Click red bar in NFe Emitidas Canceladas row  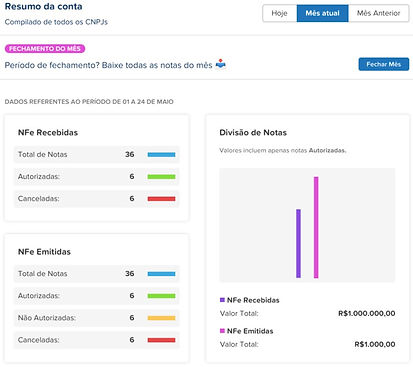point(161,340)
